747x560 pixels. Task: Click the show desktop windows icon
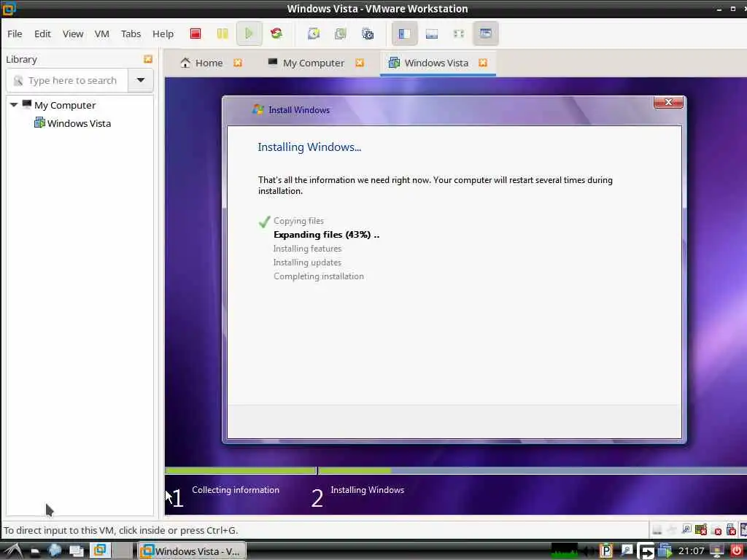(x=76, y=551)
